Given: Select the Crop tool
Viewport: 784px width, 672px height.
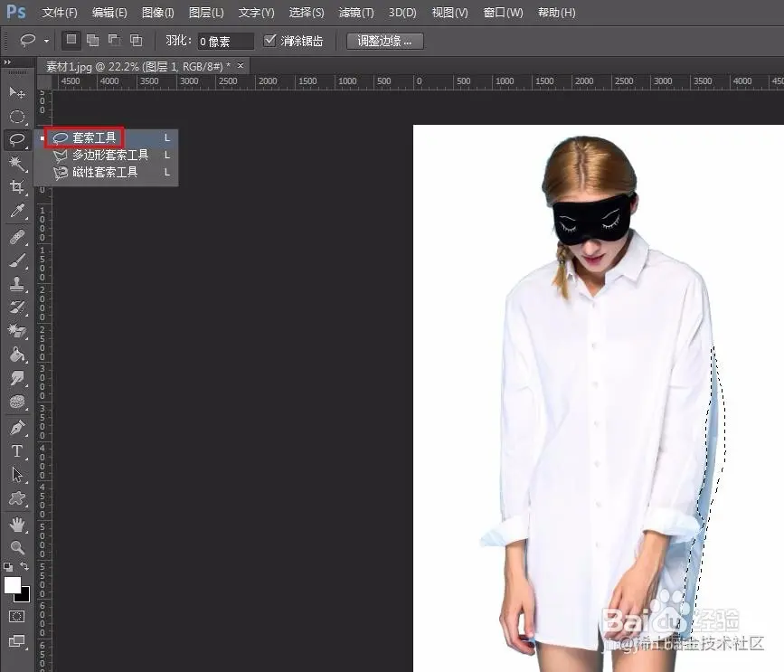Looking at the screenshot, I should point(17,187).
